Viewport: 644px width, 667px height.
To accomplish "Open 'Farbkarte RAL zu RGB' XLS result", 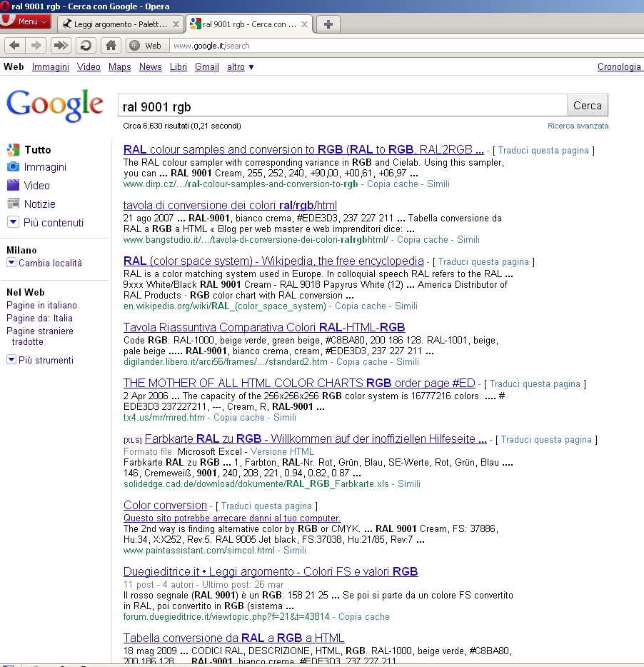I will (x=316, y=439).
